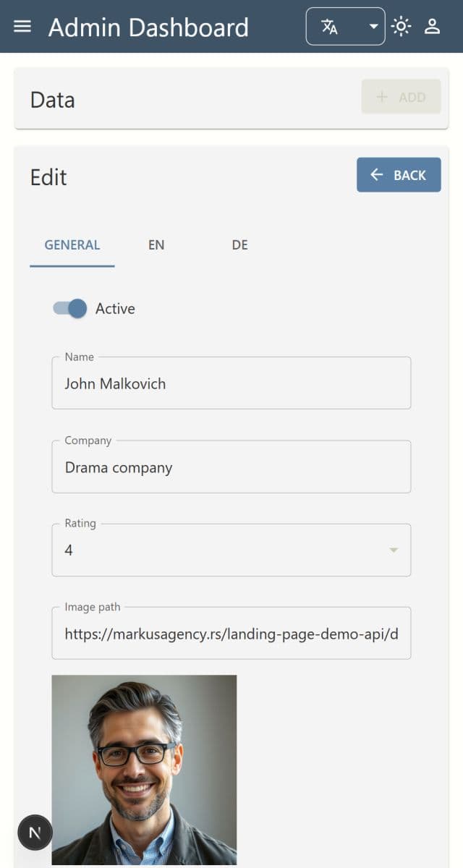This screenshot has width=463, height=868.
Task: Click the ADD button
Action: point(402,96)
